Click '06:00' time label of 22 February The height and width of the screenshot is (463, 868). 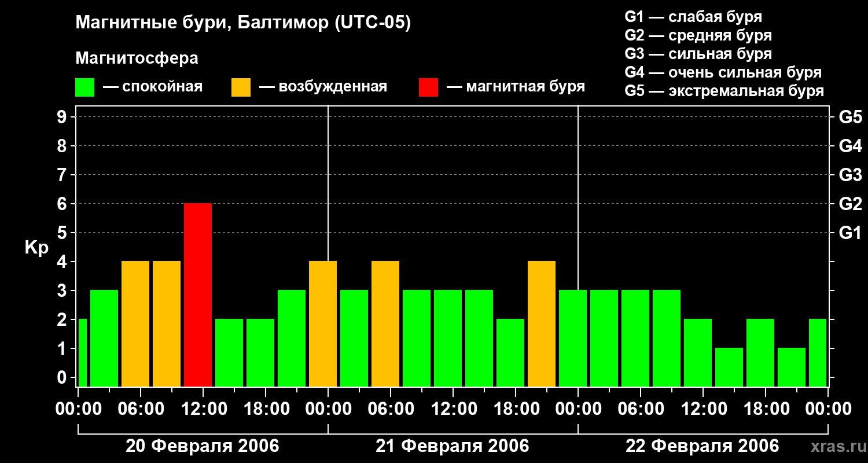641,409
